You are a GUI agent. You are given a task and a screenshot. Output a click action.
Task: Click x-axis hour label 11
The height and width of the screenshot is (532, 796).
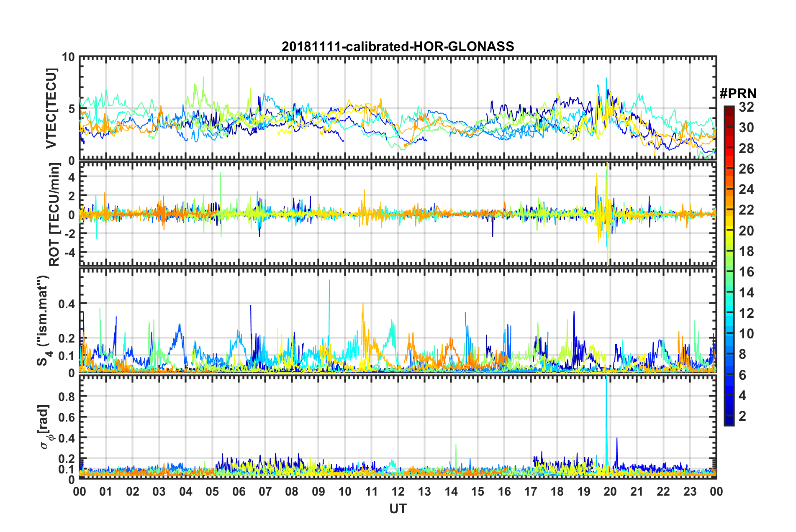[x=372, y=491]
